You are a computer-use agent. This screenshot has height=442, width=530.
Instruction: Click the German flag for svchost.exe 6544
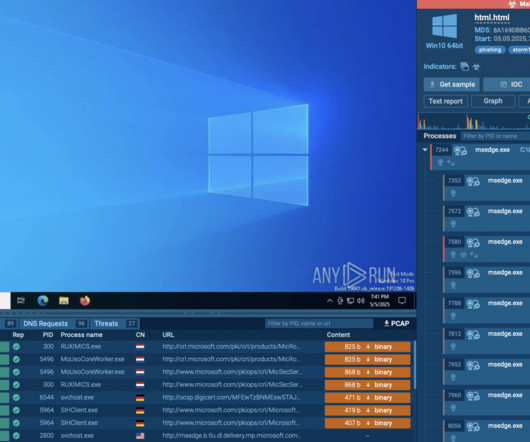140,398
